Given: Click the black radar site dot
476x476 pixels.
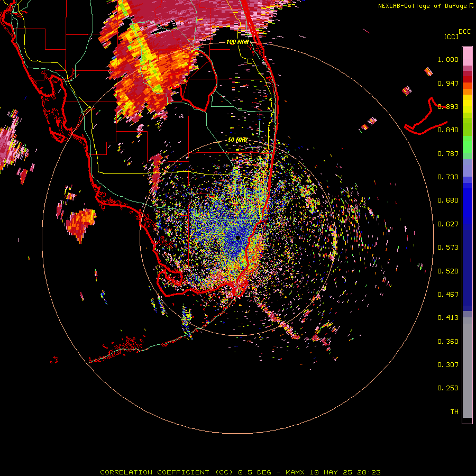Looking at the screenshot, I should (238, 238).
